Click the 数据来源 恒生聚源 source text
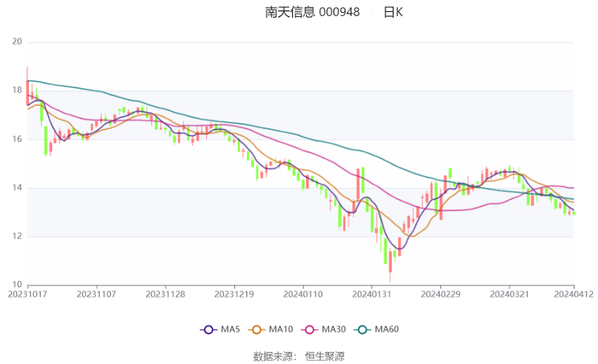 click(x=298, y=355)
